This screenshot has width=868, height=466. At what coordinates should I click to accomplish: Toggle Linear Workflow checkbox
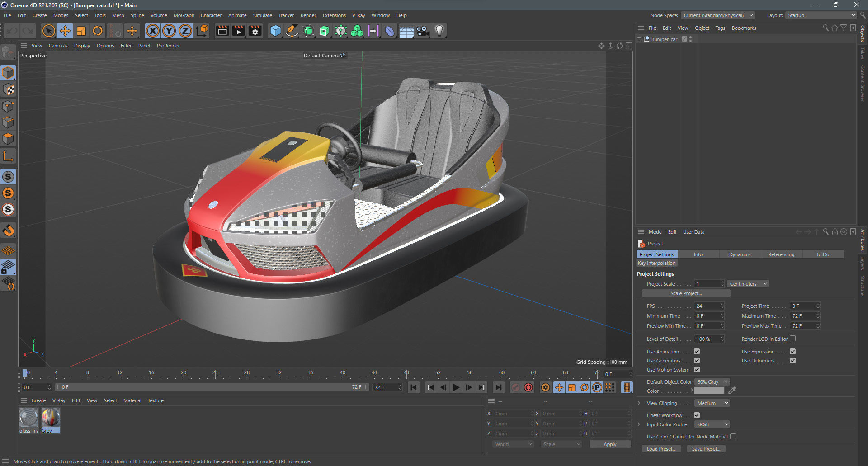[697, 415]
